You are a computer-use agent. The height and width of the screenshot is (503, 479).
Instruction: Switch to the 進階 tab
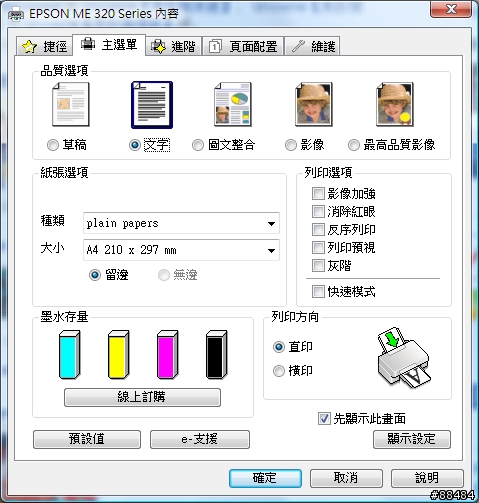click(173, 46)
